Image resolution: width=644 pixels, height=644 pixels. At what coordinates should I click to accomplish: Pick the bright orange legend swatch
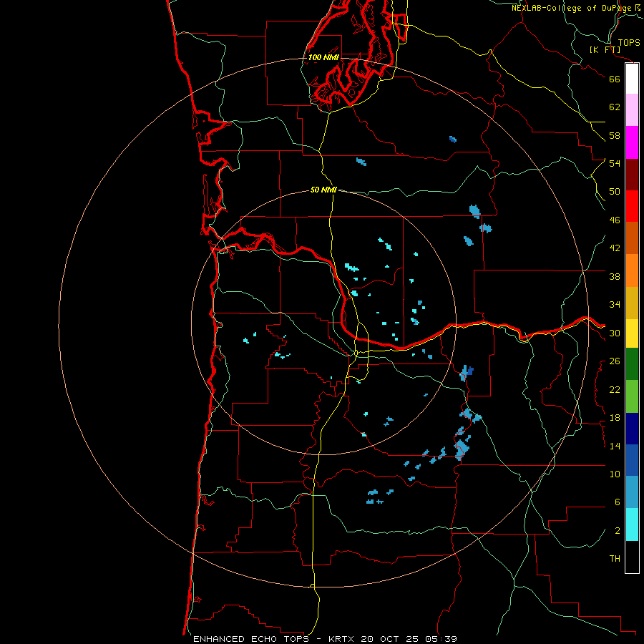(x=632, y=270)
